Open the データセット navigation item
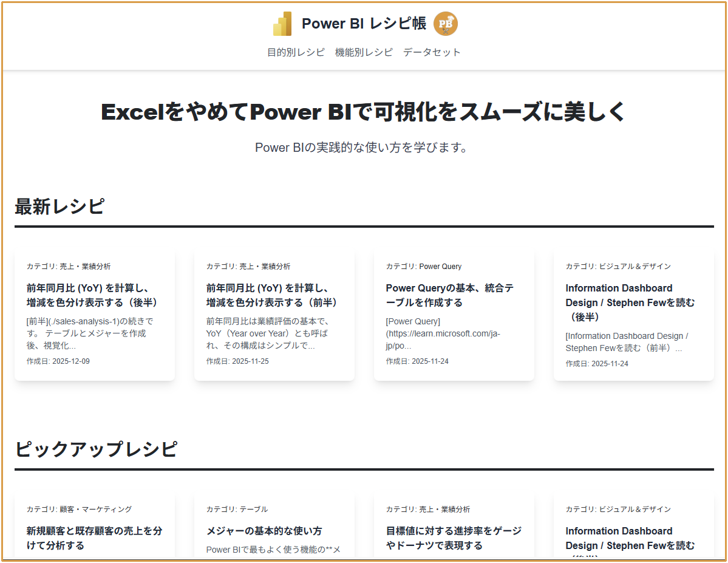This screenshot has width=728, height=563. coord(431,52)
